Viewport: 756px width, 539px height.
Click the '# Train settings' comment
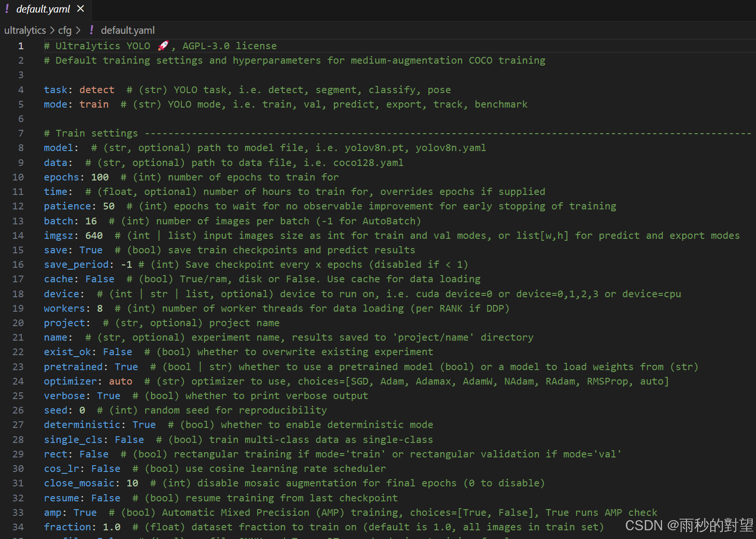click(91, 133)
